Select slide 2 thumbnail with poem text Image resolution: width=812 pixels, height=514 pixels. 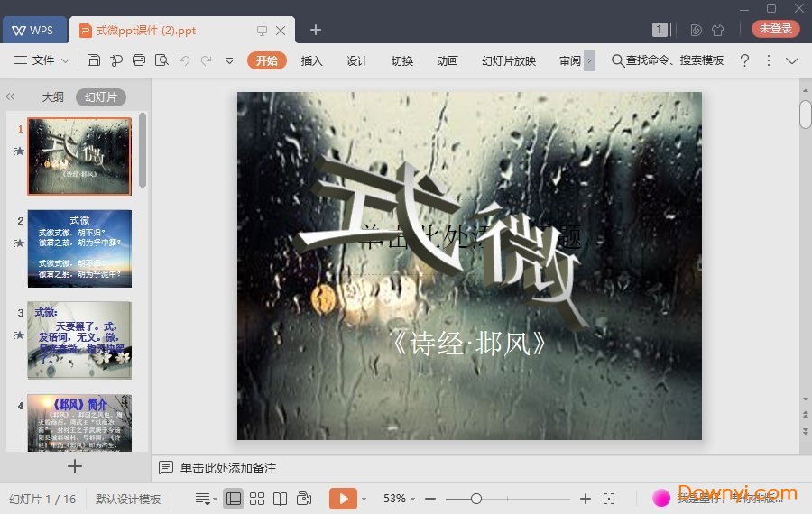pyautogui.click(x=79, y=249)
